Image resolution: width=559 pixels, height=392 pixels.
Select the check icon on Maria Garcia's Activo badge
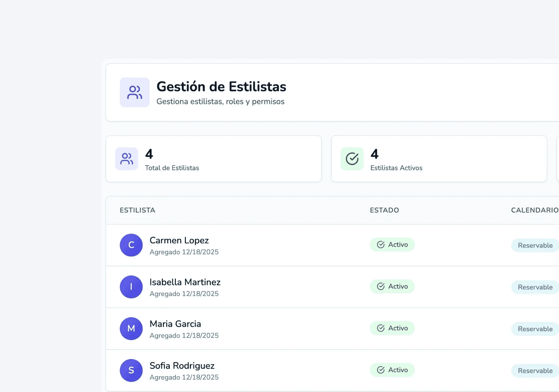pyautogui.click(x=381, y=328)
